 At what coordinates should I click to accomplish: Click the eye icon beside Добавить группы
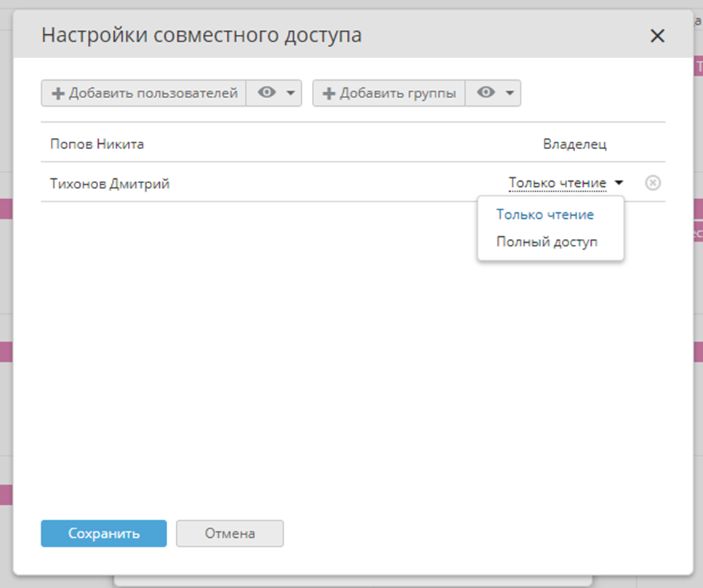[486, 93]
